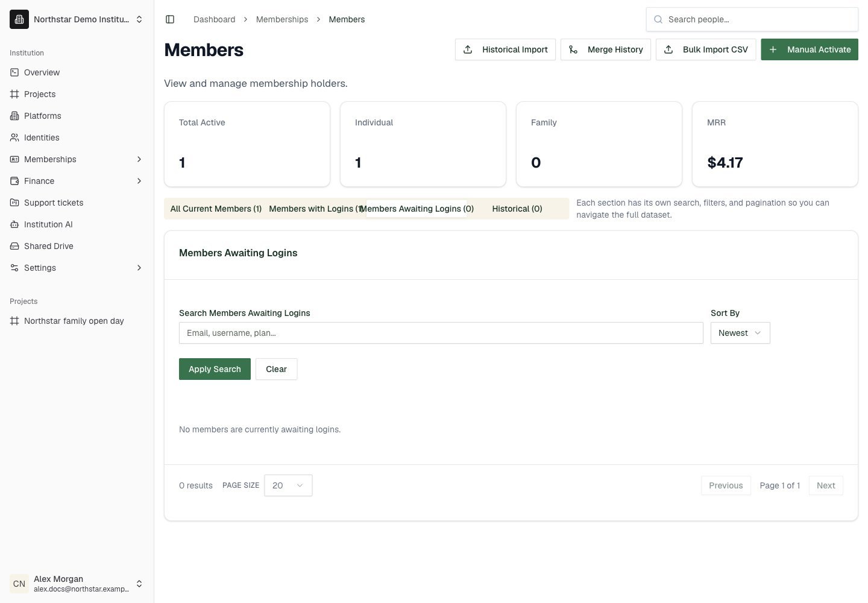Click the merge branch icon on Merge History
This screenshot has width=868, height=603.
click(x=573, y=49)
